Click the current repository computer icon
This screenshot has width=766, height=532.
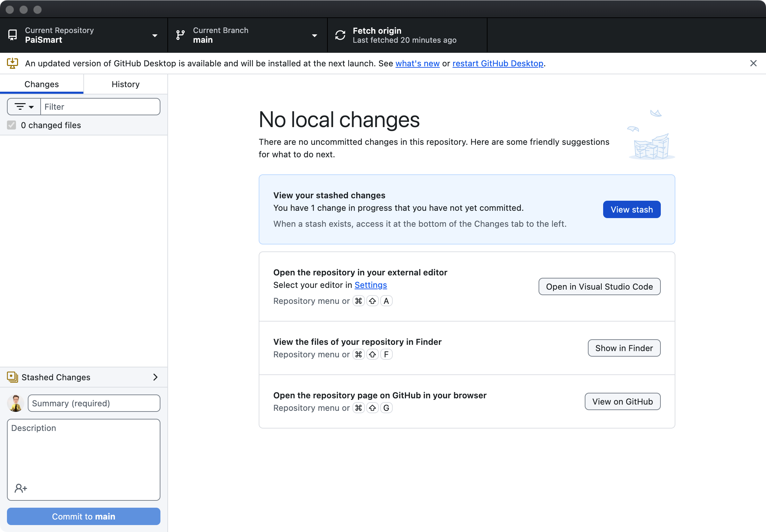(x=13, y=35)
